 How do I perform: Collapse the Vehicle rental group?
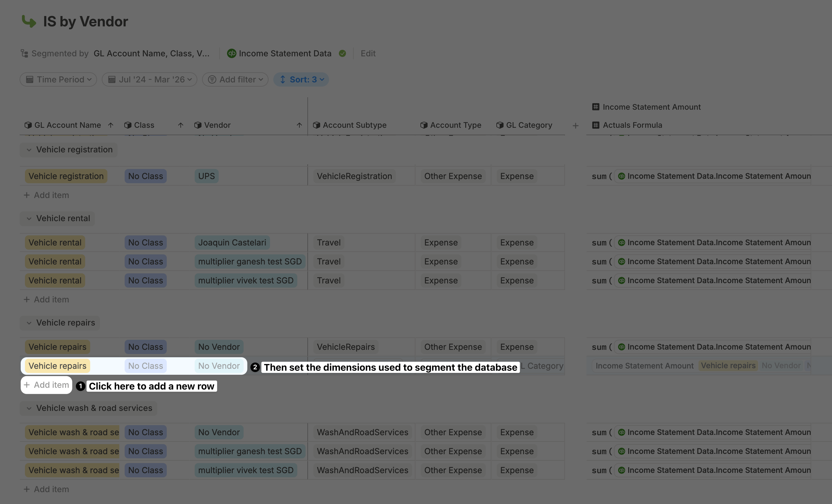29,218
